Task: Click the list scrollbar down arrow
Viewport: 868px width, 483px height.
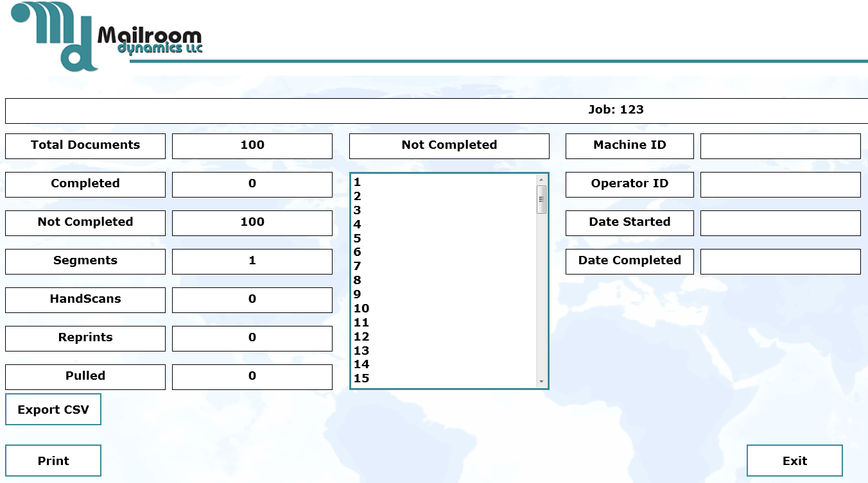Action: tap(539, 381)
